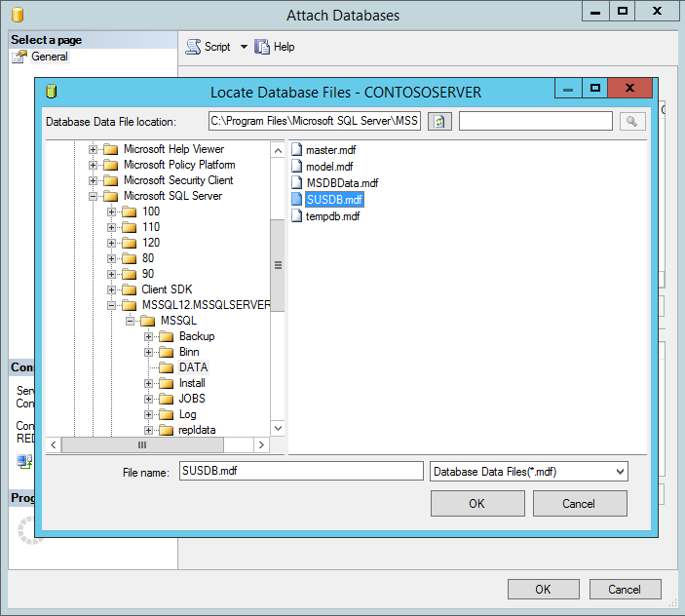Click the MSDBData.mdf file icon
The image size is (685, 616).
pyautogui.click(x=296, y=183)
